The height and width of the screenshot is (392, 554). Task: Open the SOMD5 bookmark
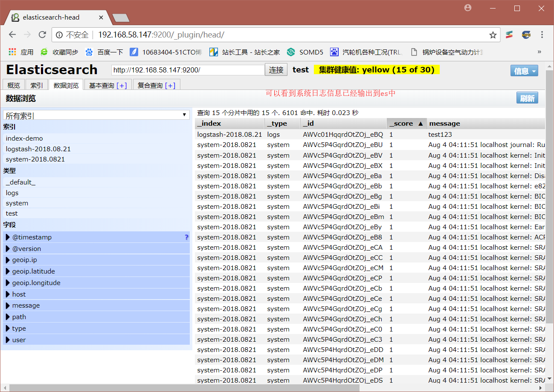(x=305, y=52)
